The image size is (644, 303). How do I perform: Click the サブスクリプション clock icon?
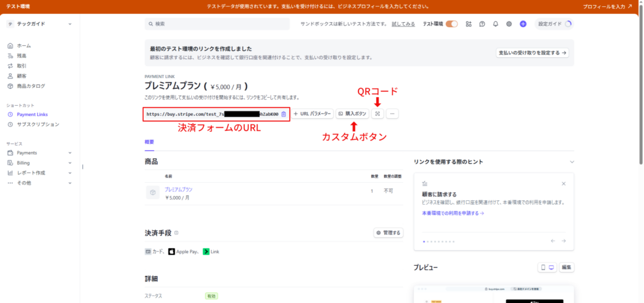(11, 124)
